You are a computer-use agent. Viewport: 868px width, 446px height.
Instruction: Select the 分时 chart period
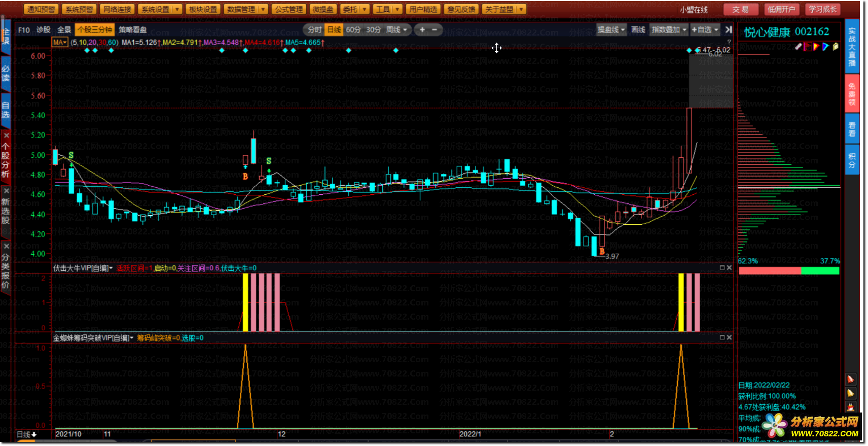click(315, 30)
